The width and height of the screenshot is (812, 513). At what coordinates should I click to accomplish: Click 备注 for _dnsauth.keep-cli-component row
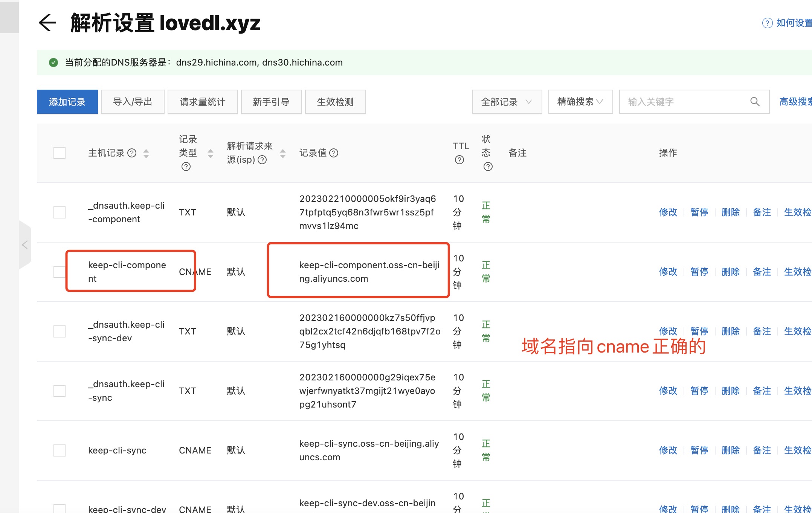pos(762,212)
